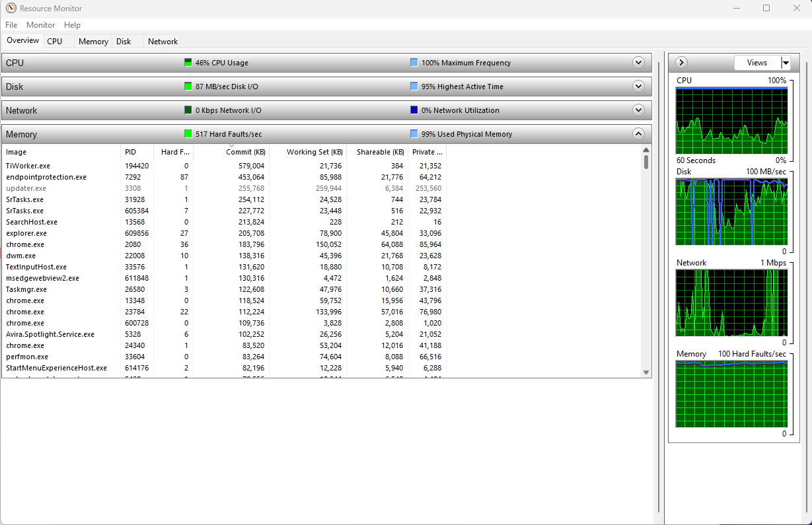
Task: Click the blue Maximum Frequency indicator square
Action: click(414, 63)
